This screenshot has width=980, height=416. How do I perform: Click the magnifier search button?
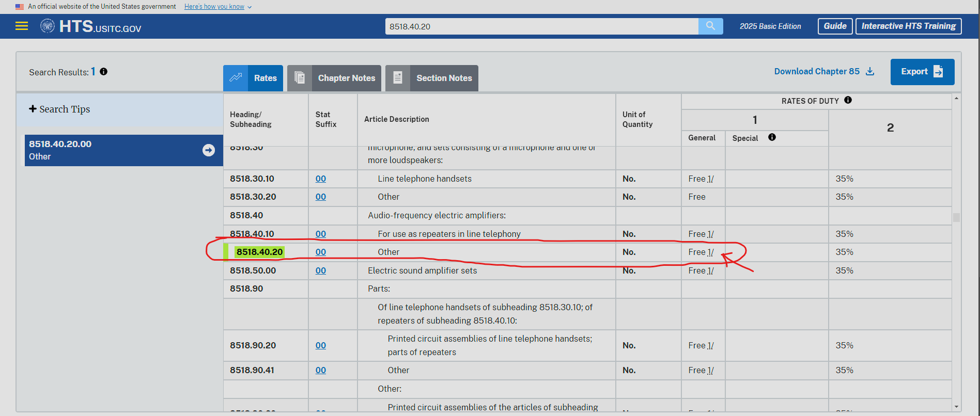point(710,26)
